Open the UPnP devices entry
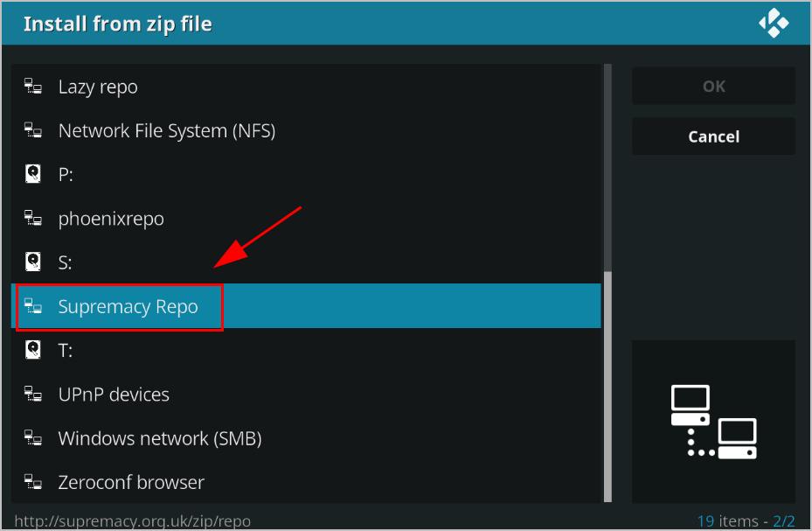812x531 pixels. (306, 395)
